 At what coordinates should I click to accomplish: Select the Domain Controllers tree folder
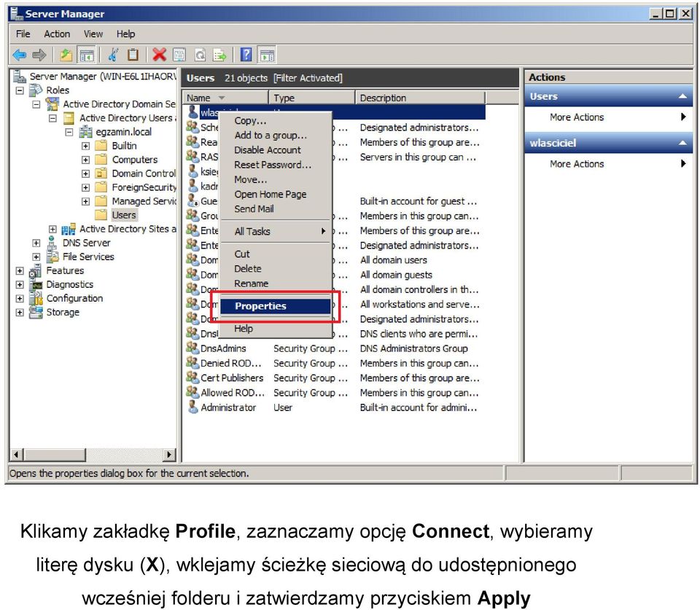pos(144,173)
